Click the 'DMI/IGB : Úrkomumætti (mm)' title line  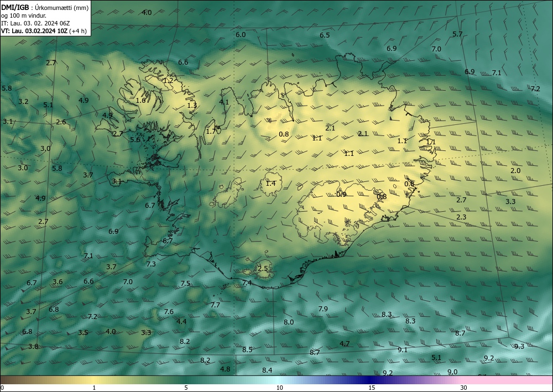pos(45,7)
